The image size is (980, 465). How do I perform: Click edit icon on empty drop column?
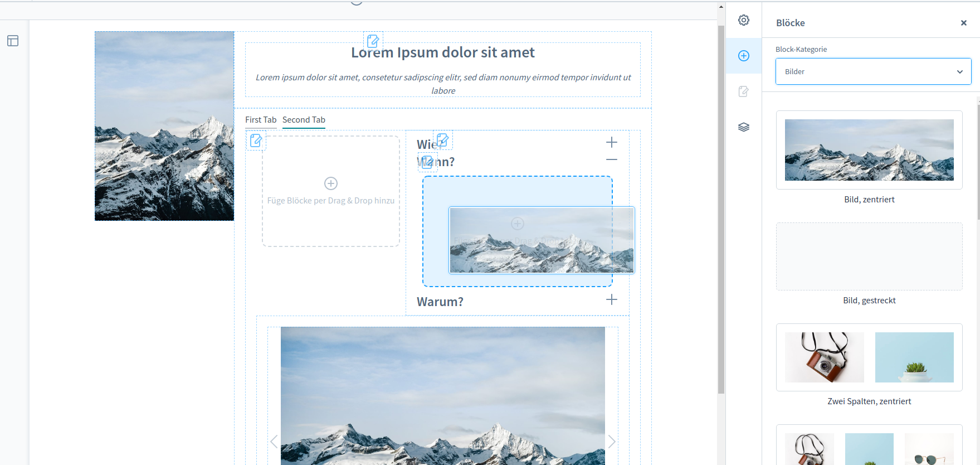pyautogui.click(x=256, y=141)
